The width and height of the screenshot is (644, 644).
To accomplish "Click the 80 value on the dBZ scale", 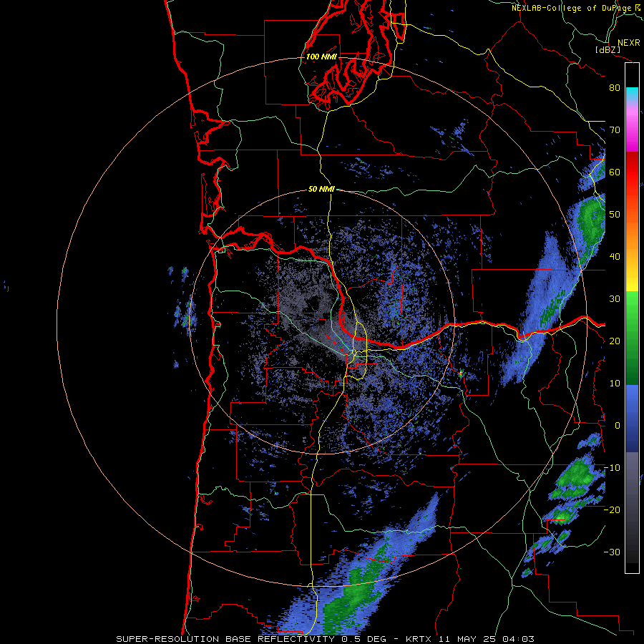I will [x=615, y=88].
